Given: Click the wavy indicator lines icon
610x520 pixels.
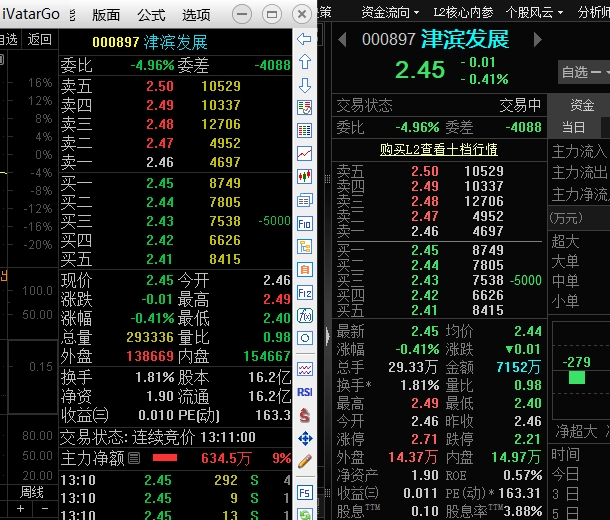Looking at the screenshot, I should pos(304,369).
